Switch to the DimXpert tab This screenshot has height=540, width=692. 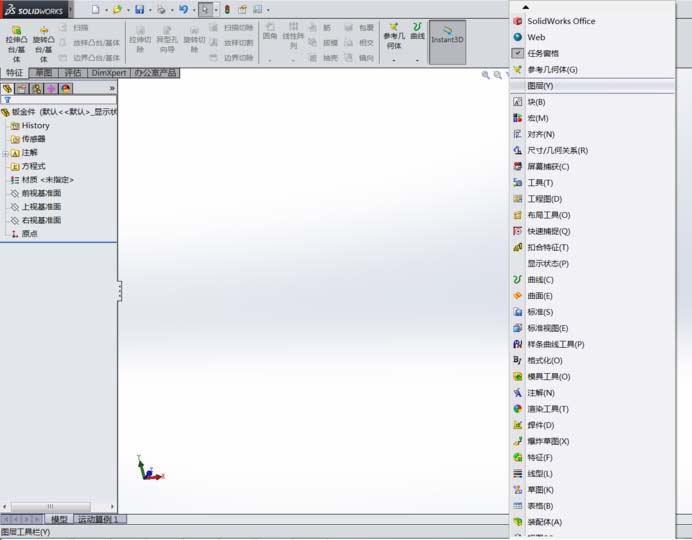[109, 73]
